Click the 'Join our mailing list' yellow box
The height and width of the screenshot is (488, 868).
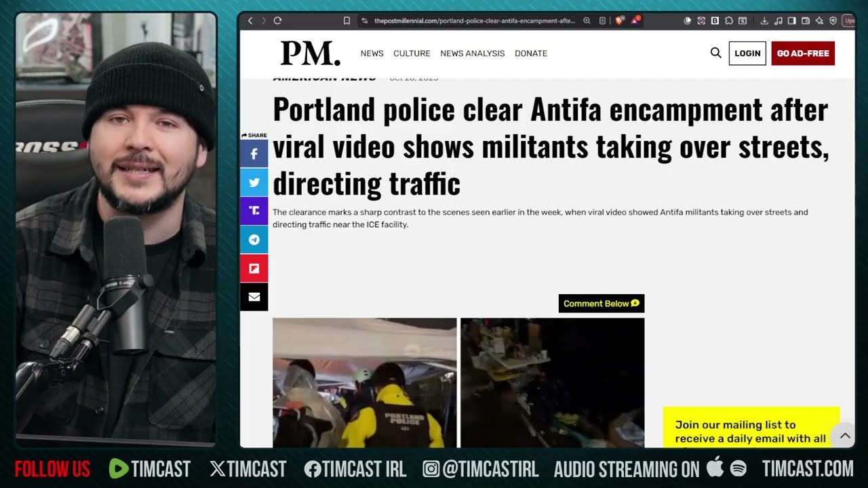tap(751, 427)
